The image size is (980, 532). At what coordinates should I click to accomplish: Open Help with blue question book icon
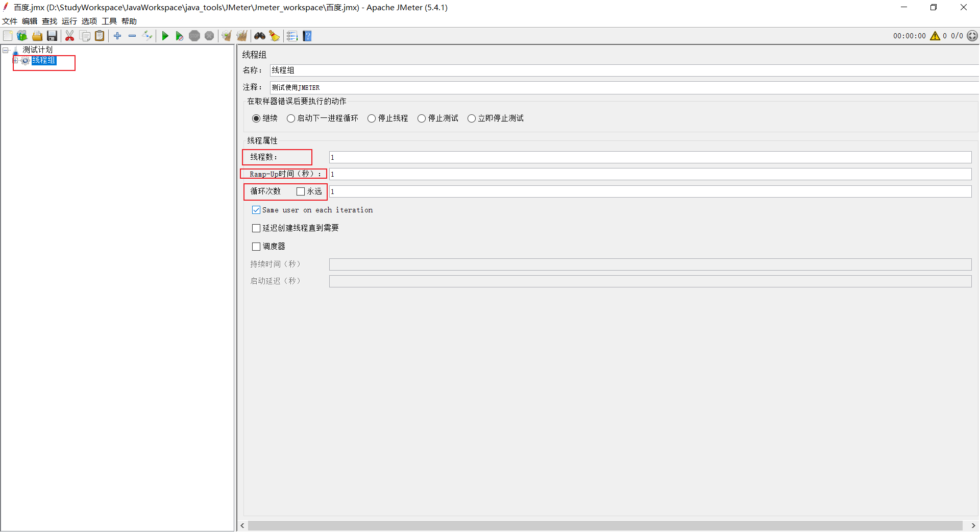(307, 36)
